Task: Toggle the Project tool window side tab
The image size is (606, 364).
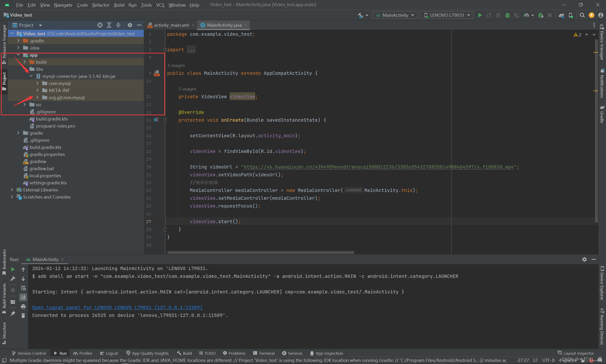Action: 4,81
